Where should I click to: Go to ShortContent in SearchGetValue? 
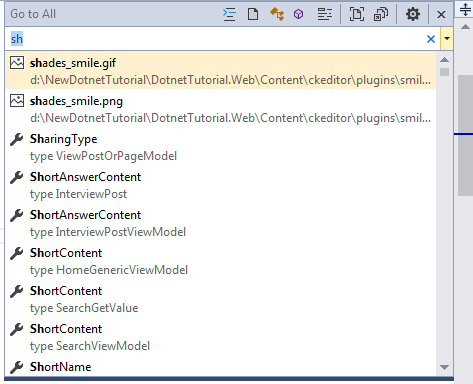(220, 299)
